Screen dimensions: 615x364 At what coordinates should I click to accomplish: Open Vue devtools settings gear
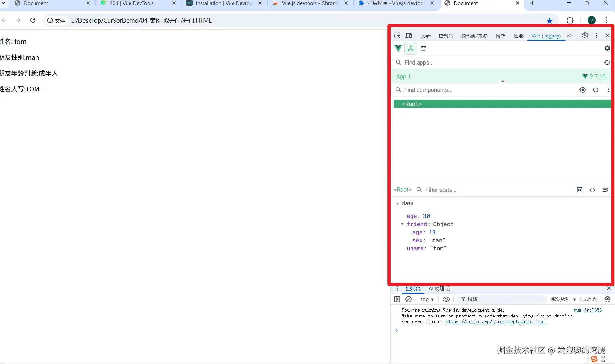tap(607, 48)
